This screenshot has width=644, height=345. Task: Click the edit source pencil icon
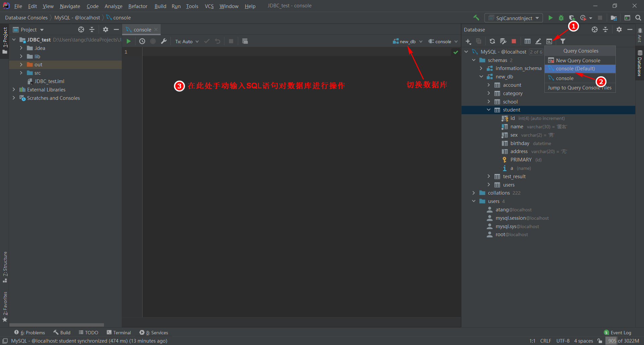point(538,41)
